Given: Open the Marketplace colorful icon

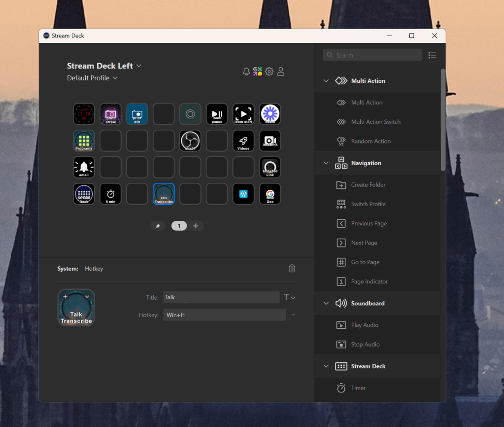Looking at the screenshot, I should click(258, 71).
